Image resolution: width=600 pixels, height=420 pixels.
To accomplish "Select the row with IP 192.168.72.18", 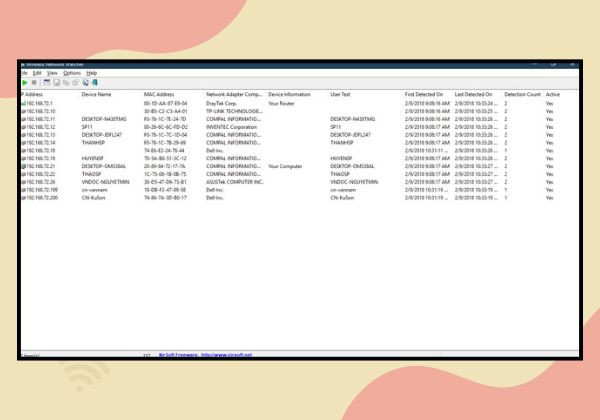I will 299,151.
